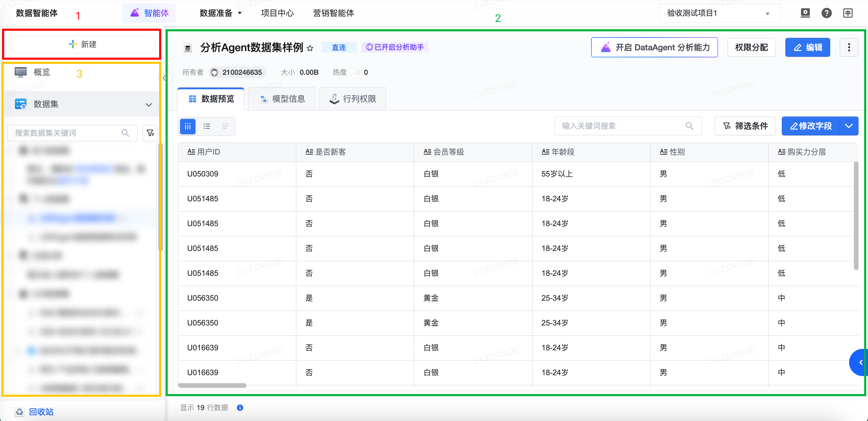Click the 新建 button
This screenshot has height=421, width=868.
82,44
